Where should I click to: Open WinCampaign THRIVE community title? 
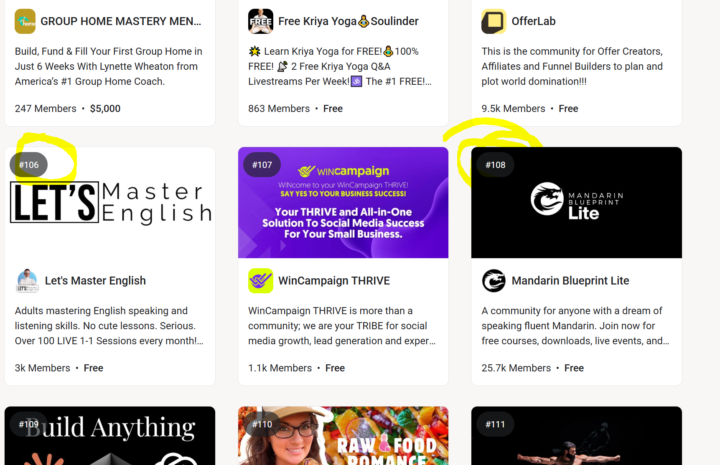pos(334,280)
